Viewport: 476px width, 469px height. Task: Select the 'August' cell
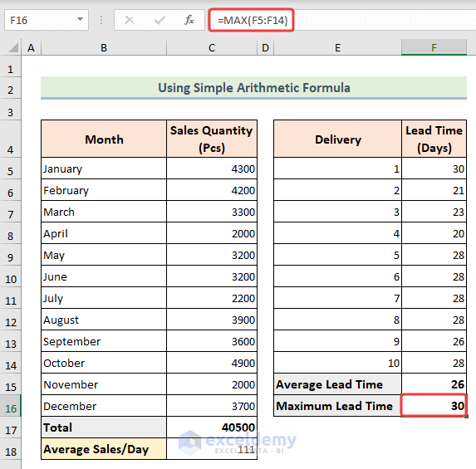pos(104,320)
